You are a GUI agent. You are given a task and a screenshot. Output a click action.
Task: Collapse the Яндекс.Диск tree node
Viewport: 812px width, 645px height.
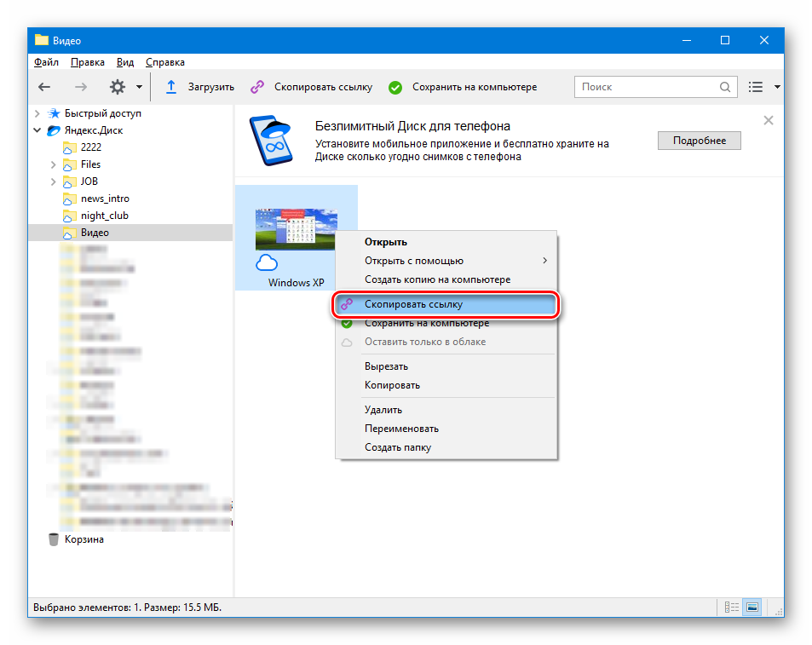[37, 130]
